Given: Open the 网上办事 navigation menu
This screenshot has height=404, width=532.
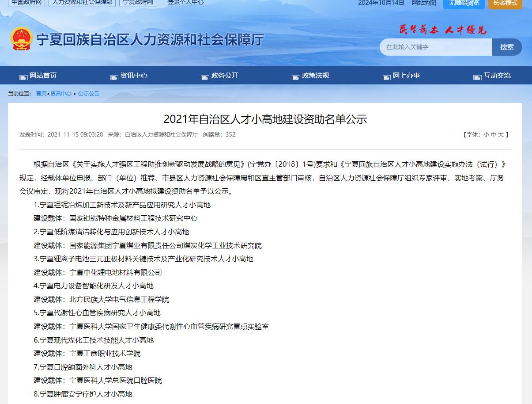Looking at the screenshot, I should pos(407,76).
